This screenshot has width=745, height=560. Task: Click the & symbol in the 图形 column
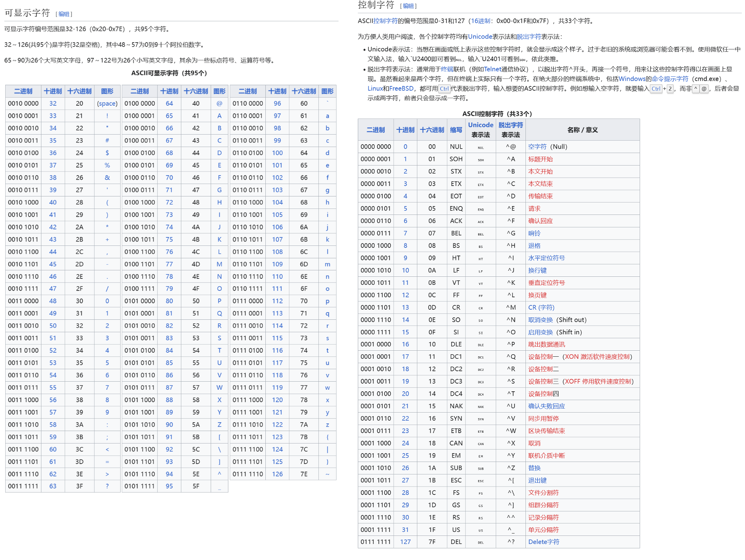click(107, 178)
